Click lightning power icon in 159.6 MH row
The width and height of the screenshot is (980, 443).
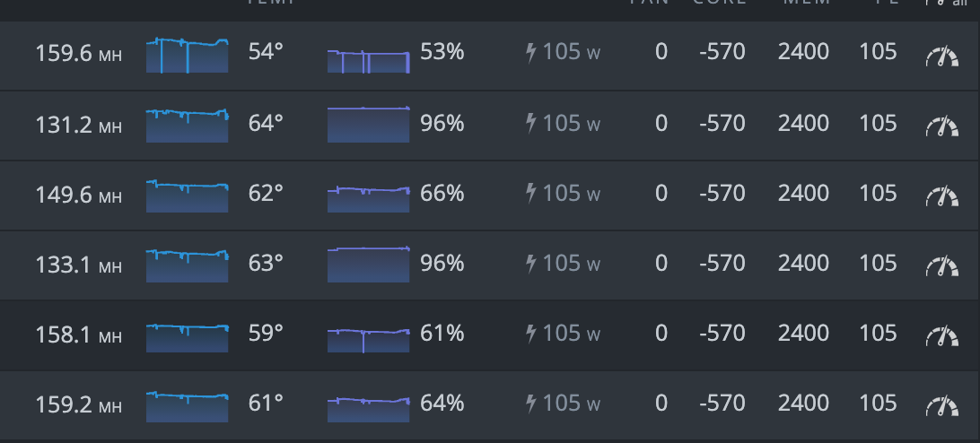tap(531, 53)
